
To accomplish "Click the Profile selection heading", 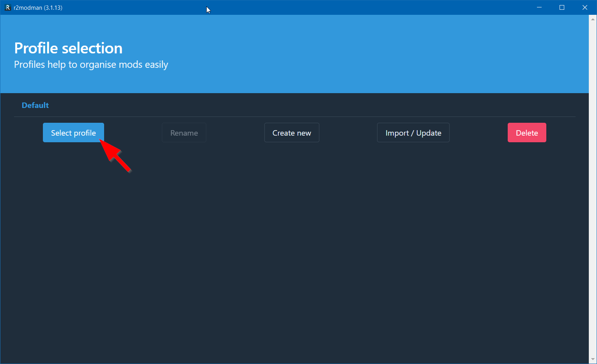I will tap(68, 48).
